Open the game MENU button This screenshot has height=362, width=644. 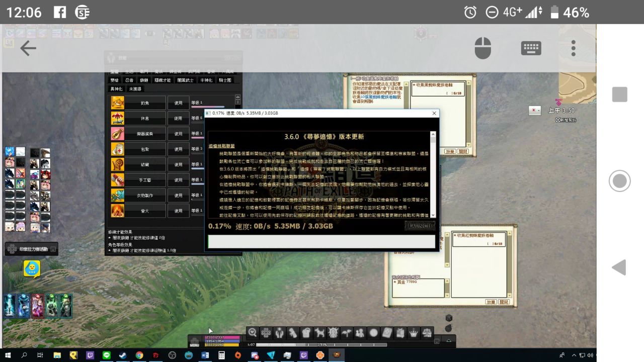195,342
